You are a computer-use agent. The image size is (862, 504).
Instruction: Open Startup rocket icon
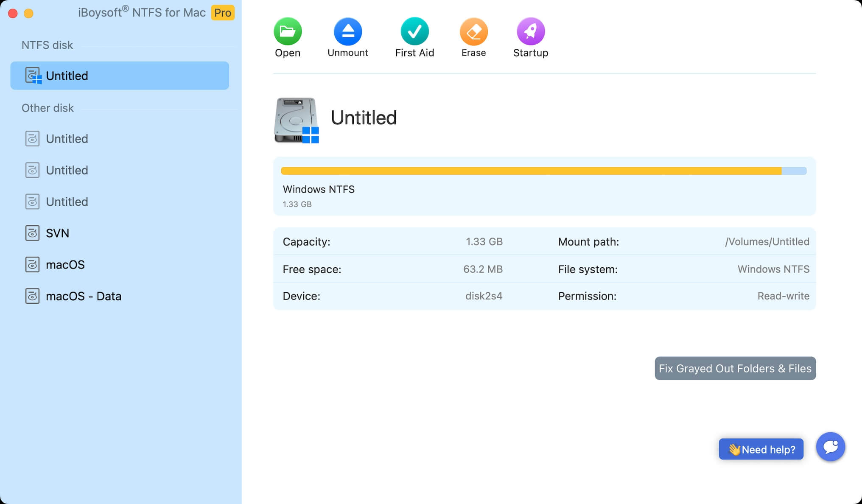click(x=530, y=31)
